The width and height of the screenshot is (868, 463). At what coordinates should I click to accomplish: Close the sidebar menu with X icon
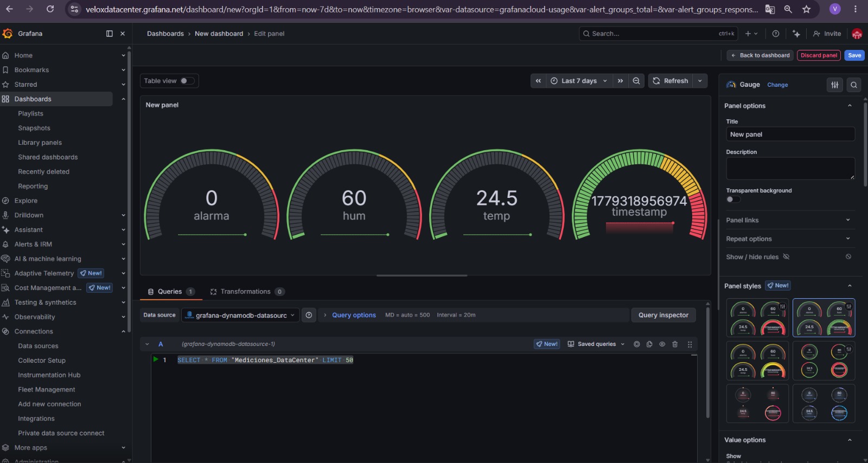pos(123,34)
